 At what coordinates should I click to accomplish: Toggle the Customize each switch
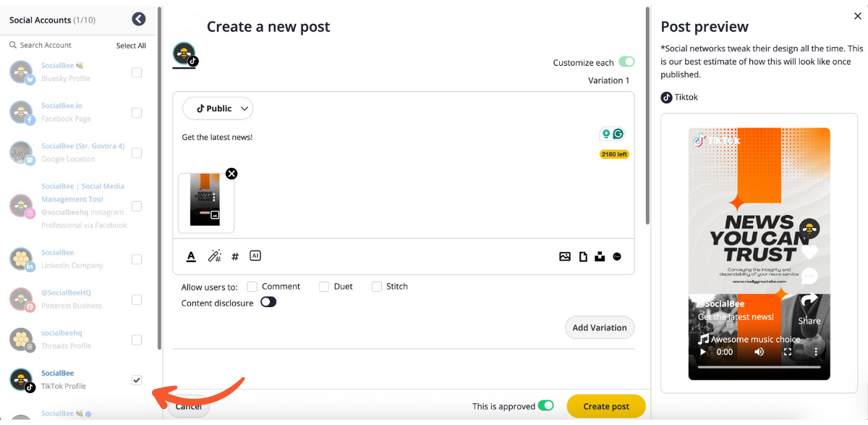626,62
